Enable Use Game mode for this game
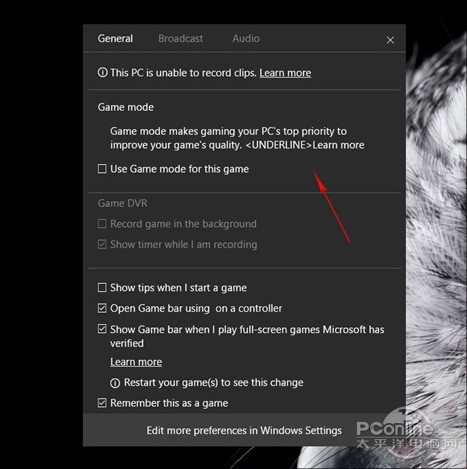Screen dimensions: 467x469 [x=102, y=169]
